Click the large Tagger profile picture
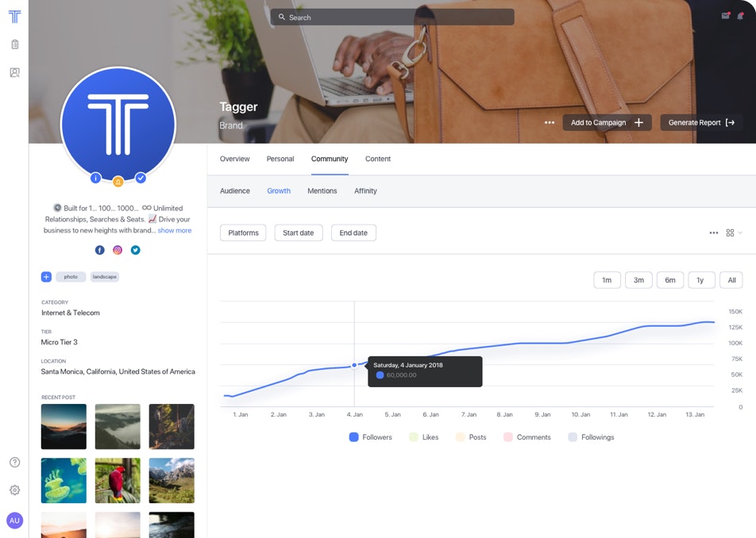 click(x=118, y=125)
